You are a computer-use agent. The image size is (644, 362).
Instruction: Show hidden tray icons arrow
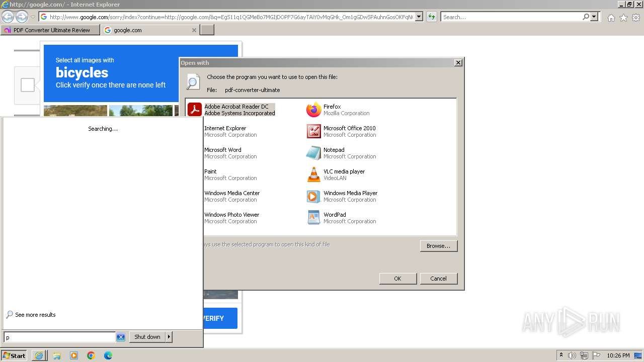tap(561, 355)
